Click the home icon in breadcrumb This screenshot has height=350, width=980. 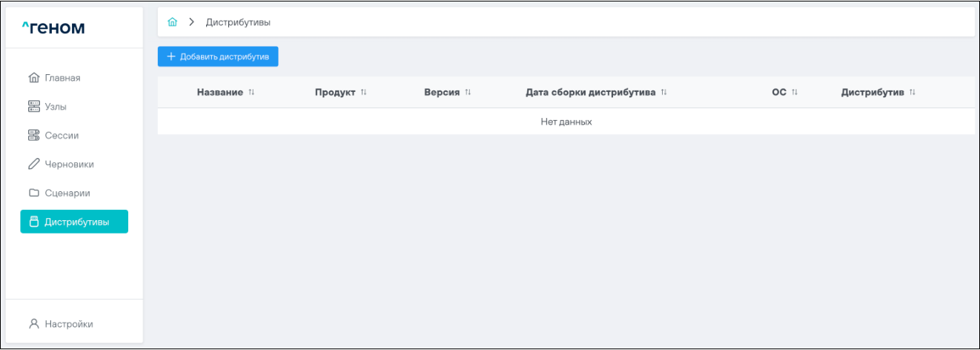click(x=173, y=22)
